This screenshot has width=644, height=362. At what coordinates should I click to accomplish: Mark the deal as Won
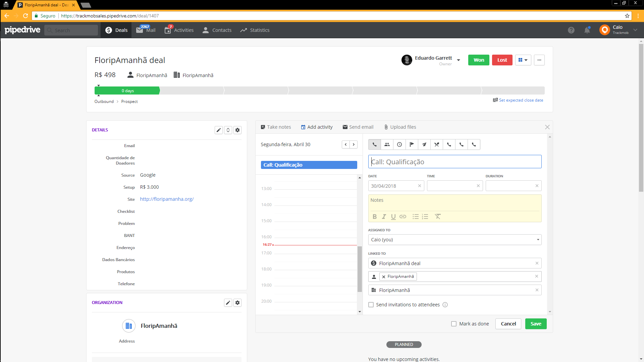479,60
